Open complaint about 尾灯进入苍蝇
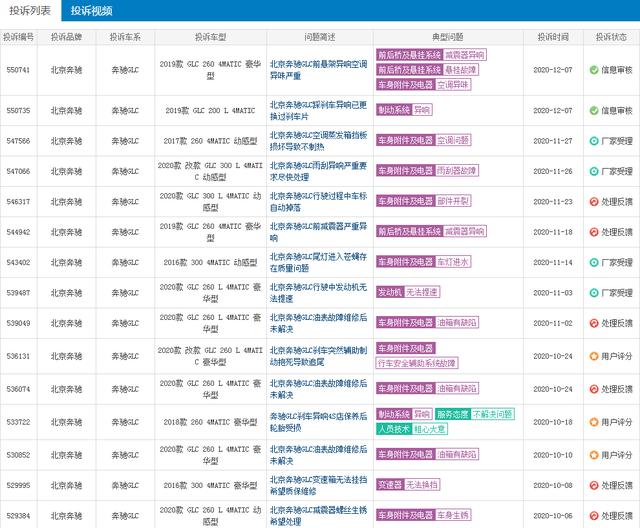This screenshot has width=640, height=528. tap(318, 262)
